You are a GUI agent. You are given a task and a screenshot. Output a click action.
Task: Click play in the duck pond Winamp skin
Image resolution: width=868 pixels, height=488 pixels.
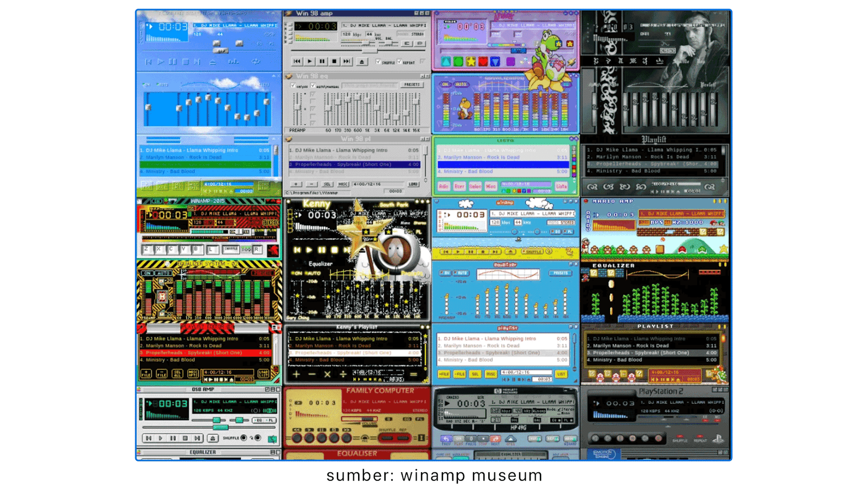click(458, 252)
